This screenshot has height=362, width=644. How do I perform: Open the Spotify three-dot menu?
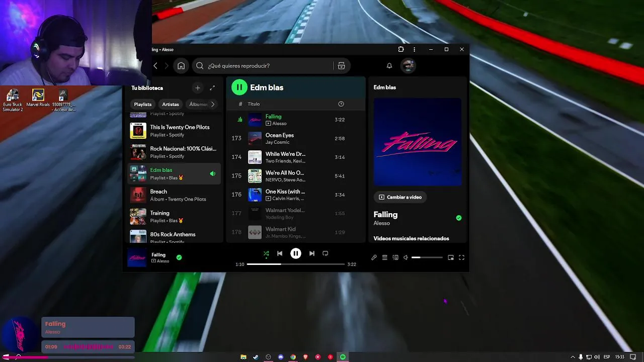pyautogui.click(x=414, y=49)
